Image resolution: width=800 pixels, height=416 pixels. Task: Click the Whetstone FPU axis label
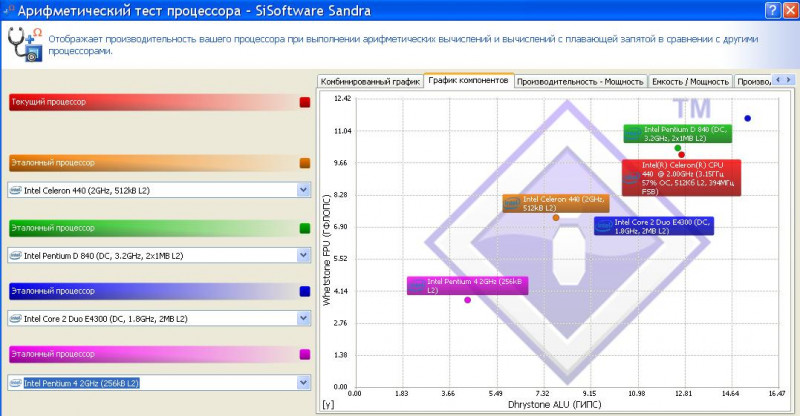(x=327, y=250)
